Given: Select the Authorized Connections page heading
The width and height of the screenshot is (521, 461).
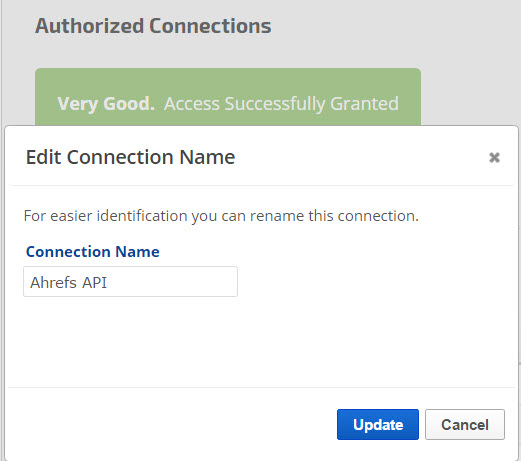Looking at the screenshot, I should pos(153,26).
